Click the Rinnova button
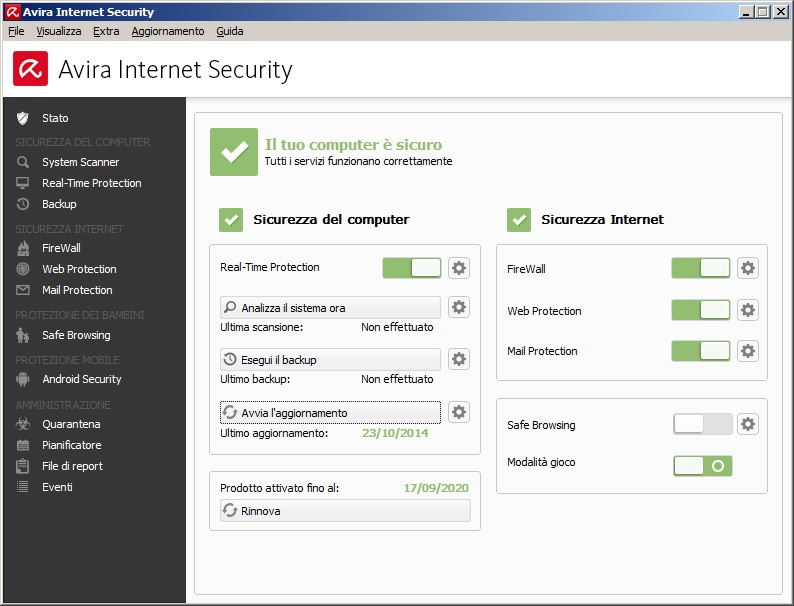 point(345,511)
